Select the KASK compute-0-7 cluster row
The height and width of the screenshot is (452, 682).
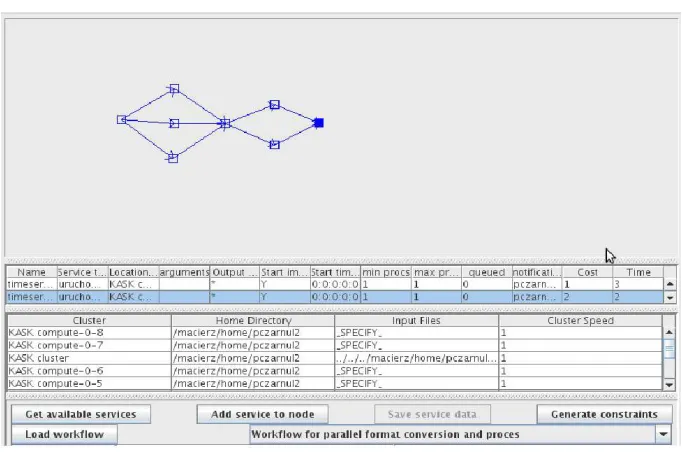[x=335, y=345]
